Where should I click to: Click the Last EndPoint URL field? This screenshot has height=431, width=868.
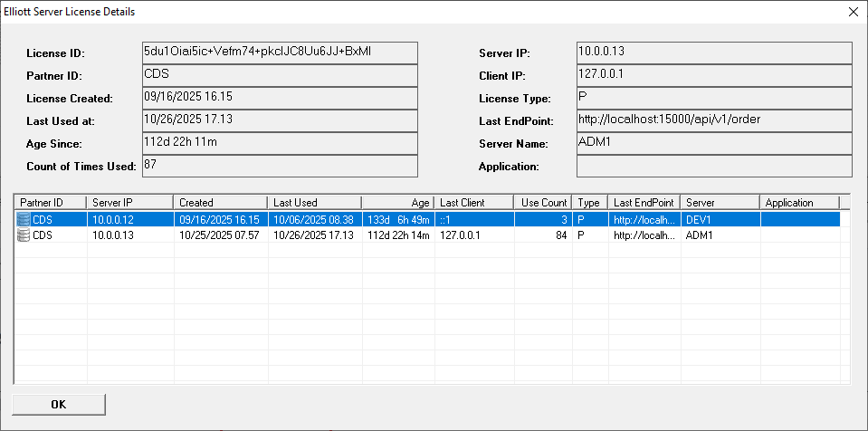pyautogui.click(x=713, y=120)
